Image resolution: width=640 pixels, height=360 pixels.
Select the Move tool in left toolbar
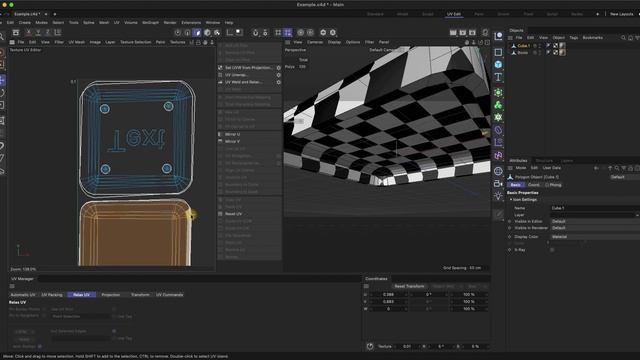2,80
